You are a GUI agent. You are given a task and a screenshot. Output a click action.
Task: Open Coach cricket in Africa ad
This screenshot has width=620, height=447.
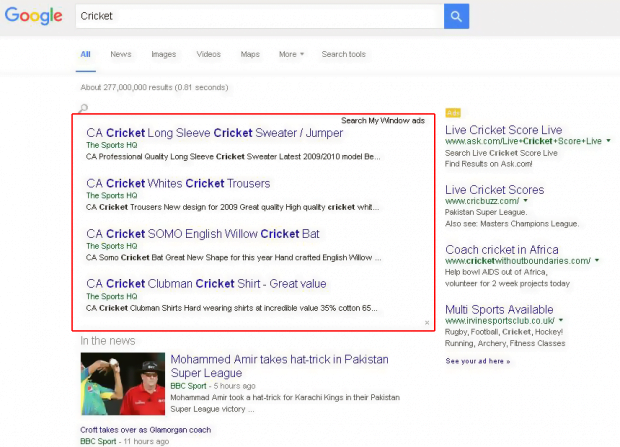pos(502,250)
